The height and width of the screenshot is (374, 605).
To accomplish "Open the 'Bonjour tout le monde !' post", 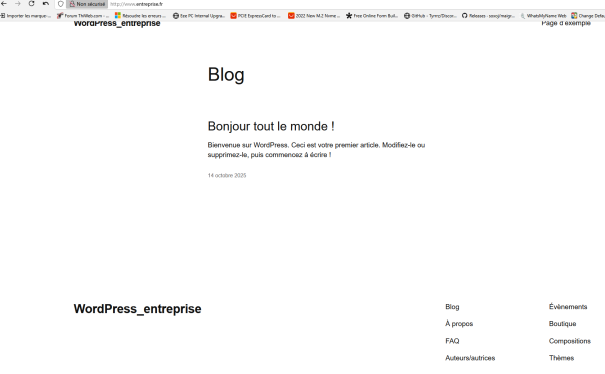I will point(271,126).
